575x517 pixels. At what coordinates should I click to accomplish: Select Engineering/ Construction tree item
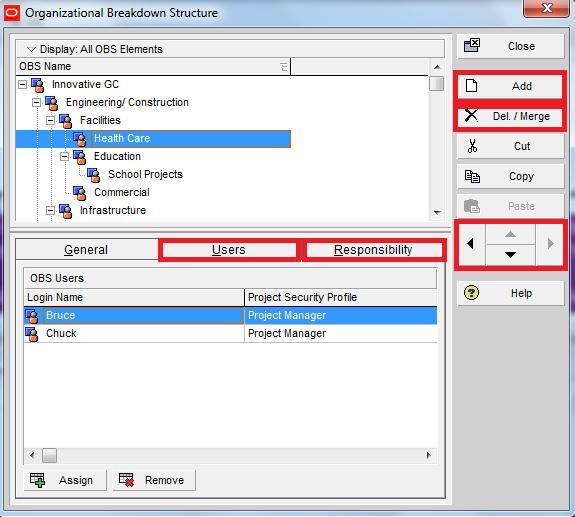point(127,102)
